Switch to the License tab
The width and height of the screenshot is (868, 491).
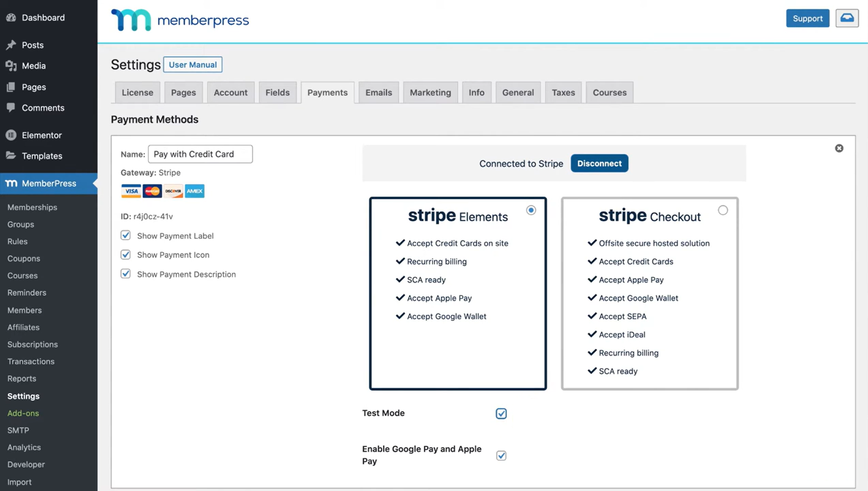(x=137, y=92)
